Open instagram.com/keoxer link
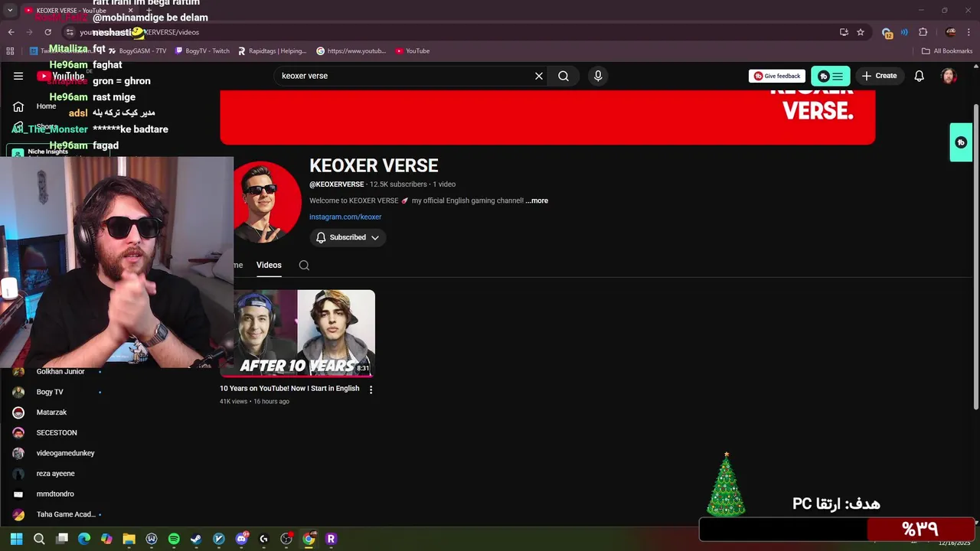The image size is (980, 551). [x=345, y=217]
